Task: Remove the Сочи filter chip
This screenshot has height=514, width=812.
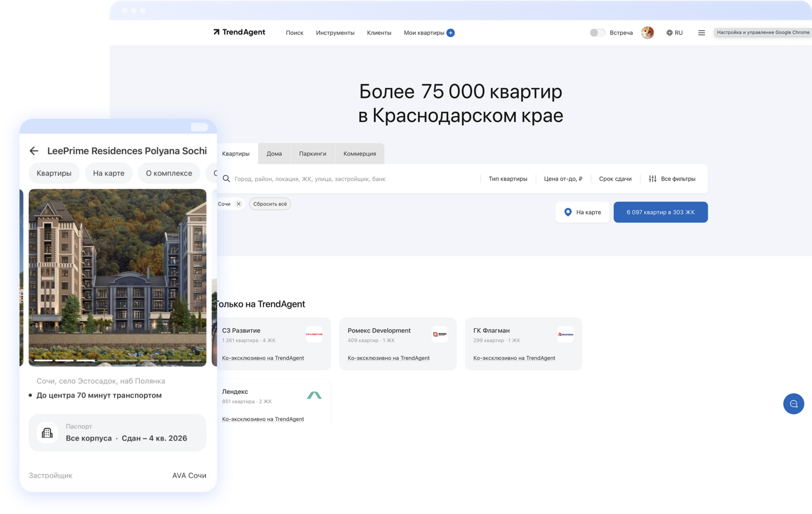Action: pyautogui.click(x=239, y=204)
